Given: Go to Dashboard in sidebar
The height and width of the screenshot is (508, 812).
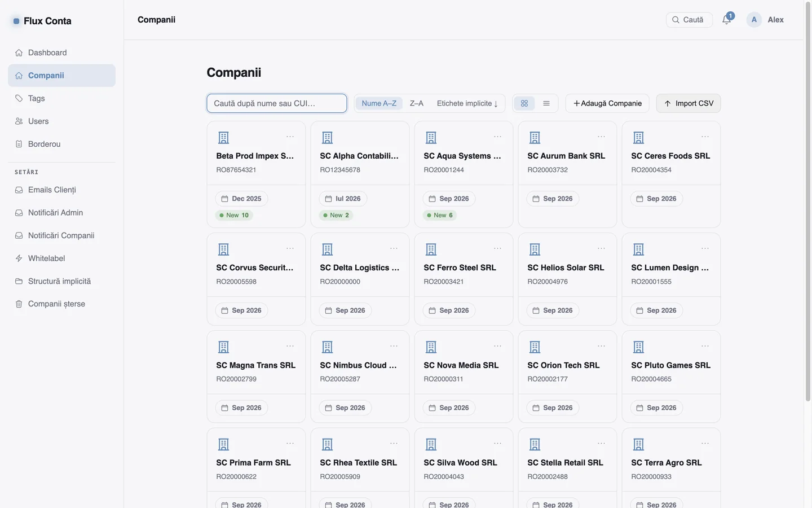Looking at the screenshot, I should 61,52.
